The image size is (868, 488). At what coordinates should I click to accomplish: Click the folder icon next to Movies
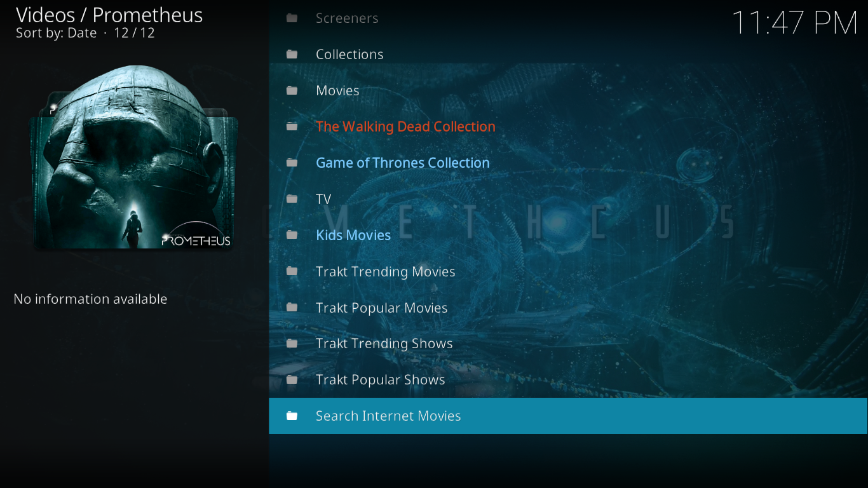pos(292,90)
